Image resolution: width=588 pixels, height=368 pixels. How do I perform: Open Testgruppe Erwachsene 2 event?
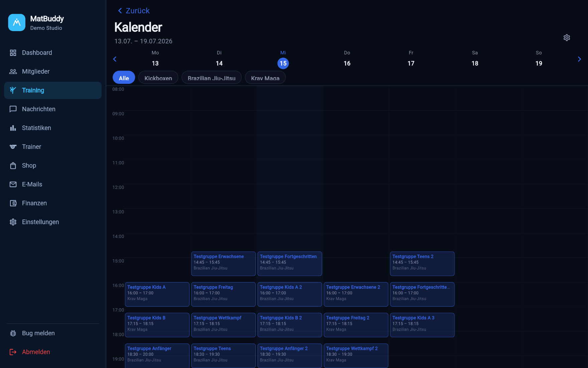tap(356, 294)
